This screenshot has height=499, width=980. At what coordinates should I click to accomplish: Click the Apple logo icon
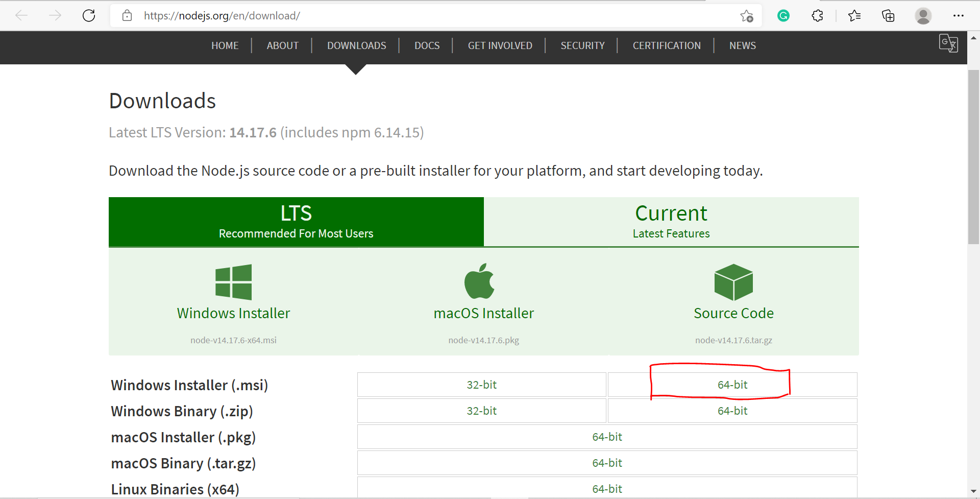click(x=479, y=281)
